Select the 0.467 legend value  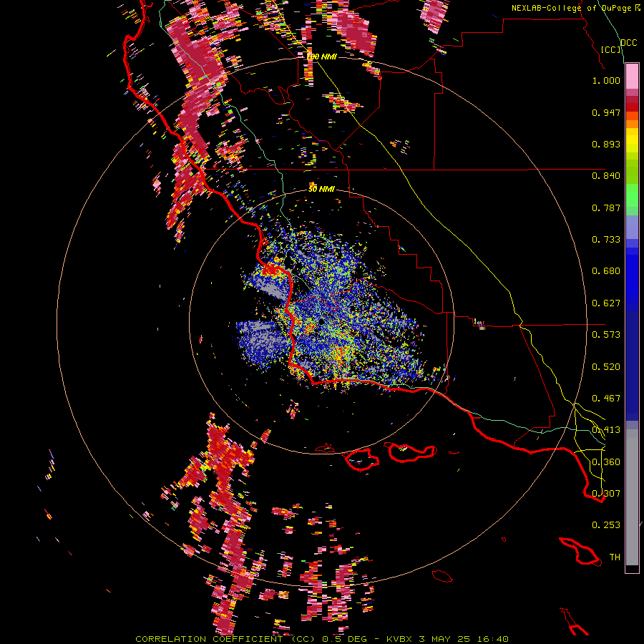[x=606, y=399]
